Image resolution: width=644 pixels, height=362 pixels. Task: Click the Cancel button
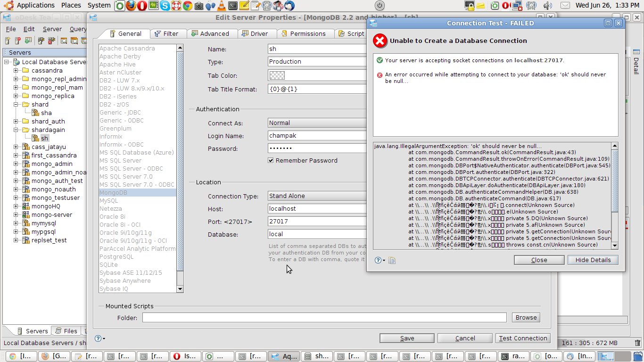[465, 338]
